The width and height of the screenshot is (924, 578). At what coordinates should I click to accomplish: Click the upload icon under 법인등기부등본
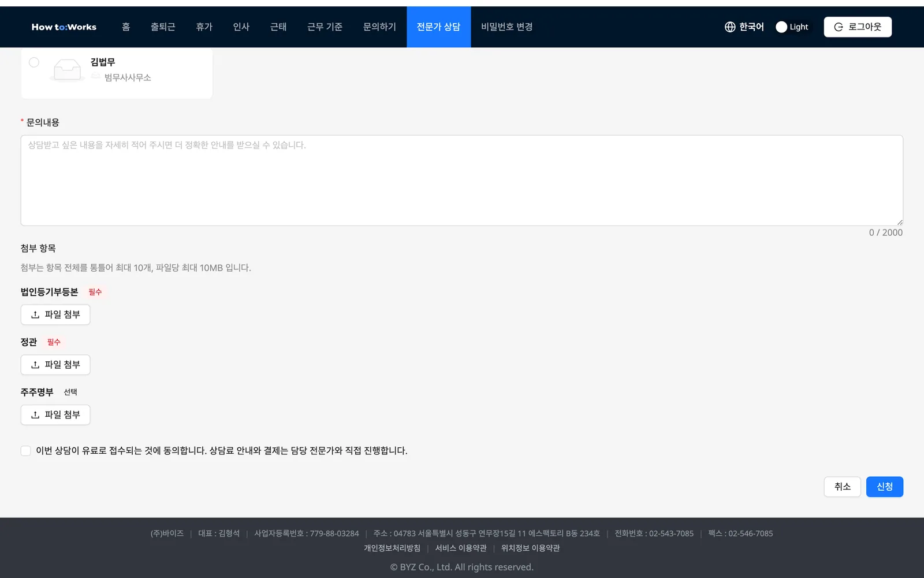tap(35, 315)
